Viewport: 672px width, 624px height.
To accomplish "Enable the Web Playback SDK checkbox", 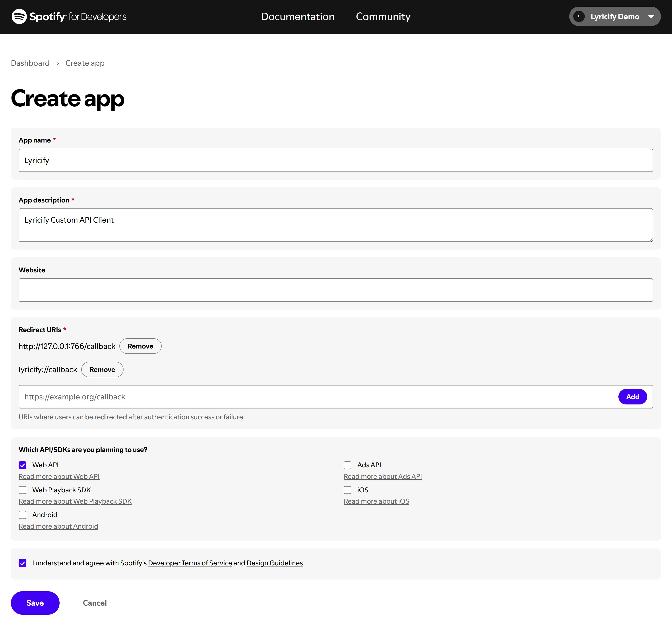I will [23, 490].
